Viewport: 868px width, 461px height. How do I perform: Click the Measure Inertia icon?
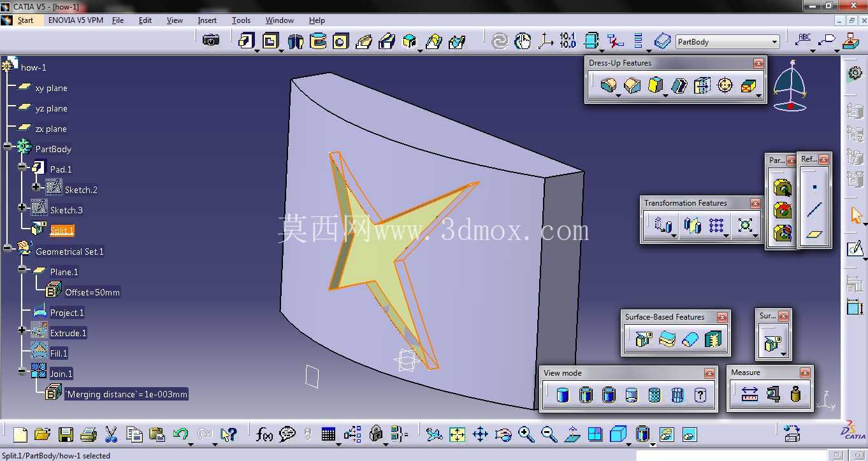(x=795, y=395)
